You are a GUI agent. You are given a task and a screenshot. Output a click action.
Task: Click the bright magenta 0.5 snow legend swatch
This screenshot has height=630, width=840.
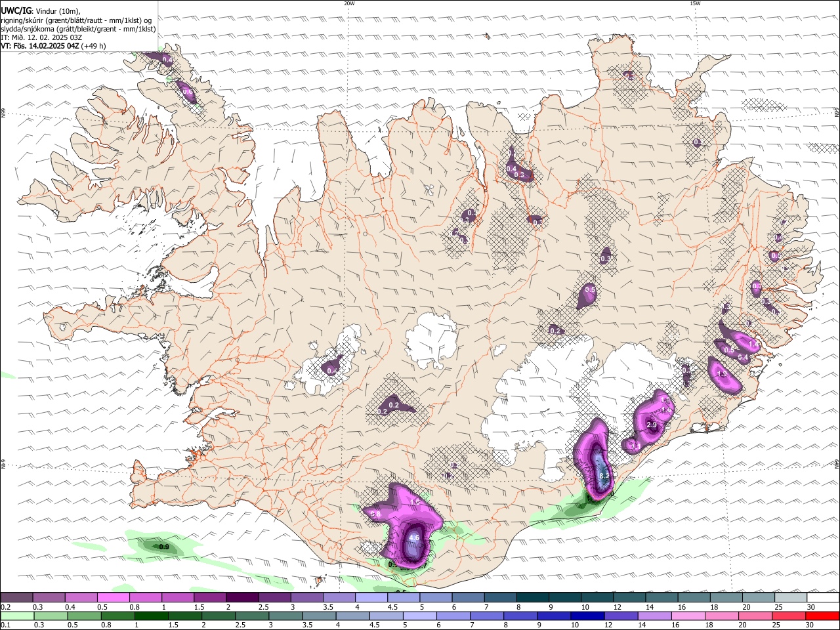113,597
